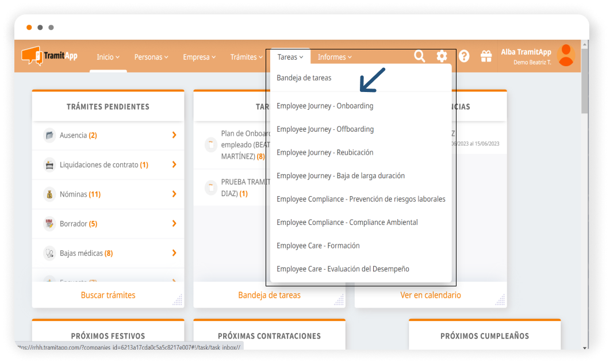Click the Liquidaciones de contrato icon
This screenshot has height=364, width=610.
49,165
